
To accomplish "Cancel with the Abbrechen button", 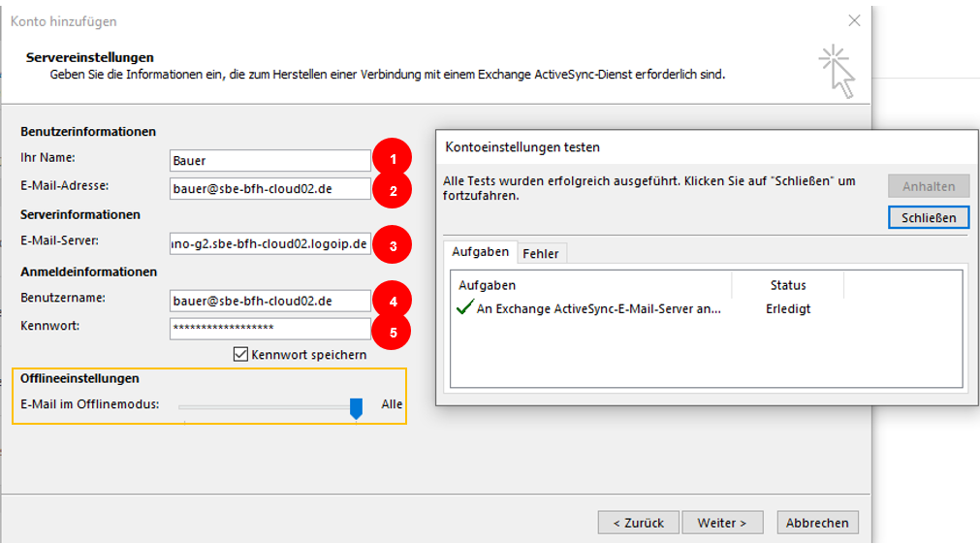I will pyautogui.click(x=817, y=523).
